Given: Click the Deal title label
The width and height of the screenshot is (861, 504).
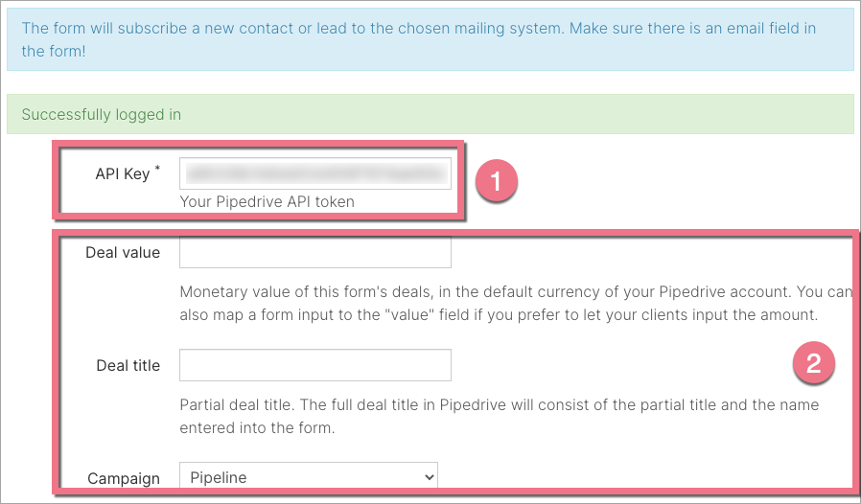Looking at the screenshot, I should tap(128, 365).
